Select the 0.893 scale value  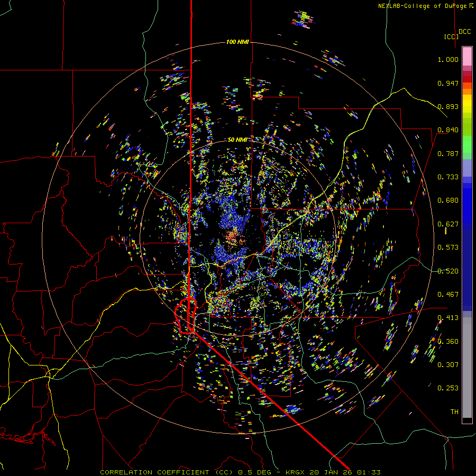click(x=448, y=106)
